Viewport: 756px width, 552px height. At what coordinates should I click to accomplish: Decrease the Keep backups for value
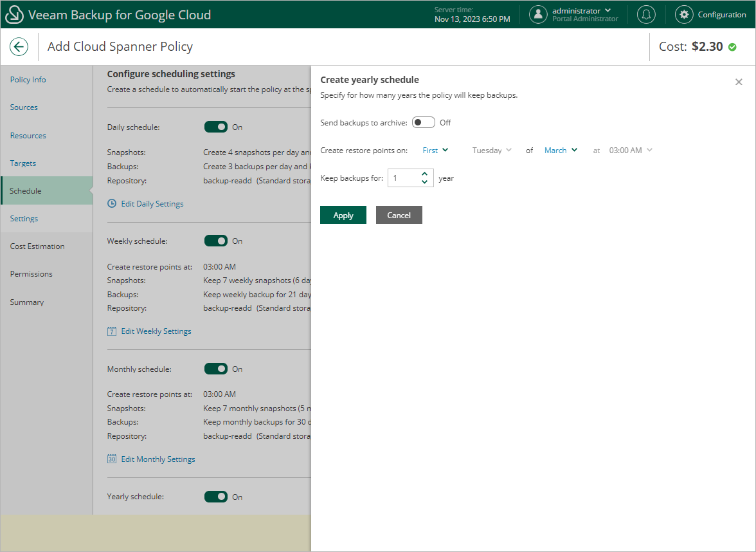click(x=424, y=182)
